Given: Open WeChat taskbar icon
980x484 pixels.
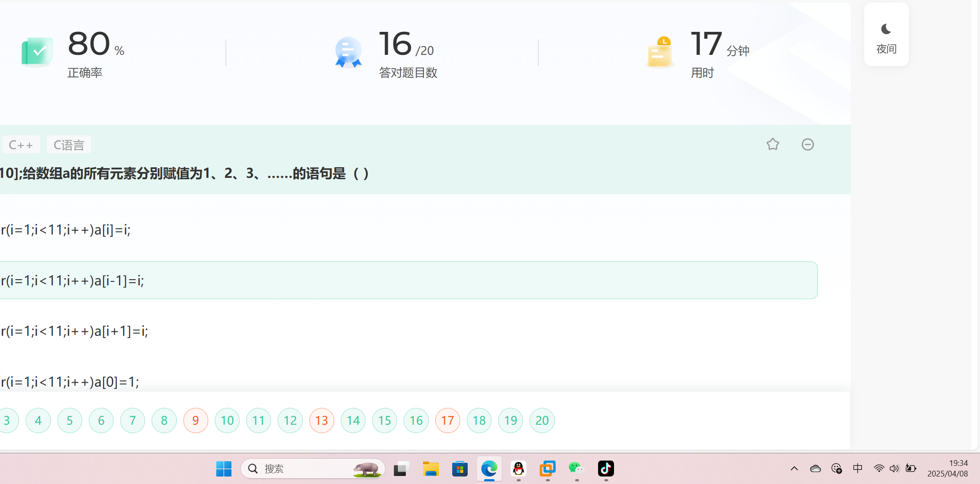Looking at the screenshot, I should [576, 469].
